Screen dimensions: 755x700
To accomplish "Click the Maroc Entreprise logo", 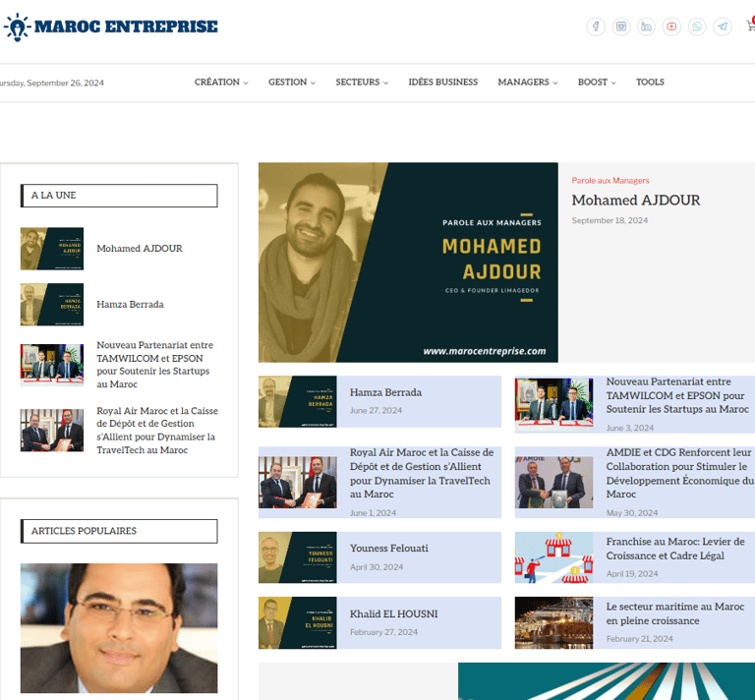I will [x=111, y=27].
